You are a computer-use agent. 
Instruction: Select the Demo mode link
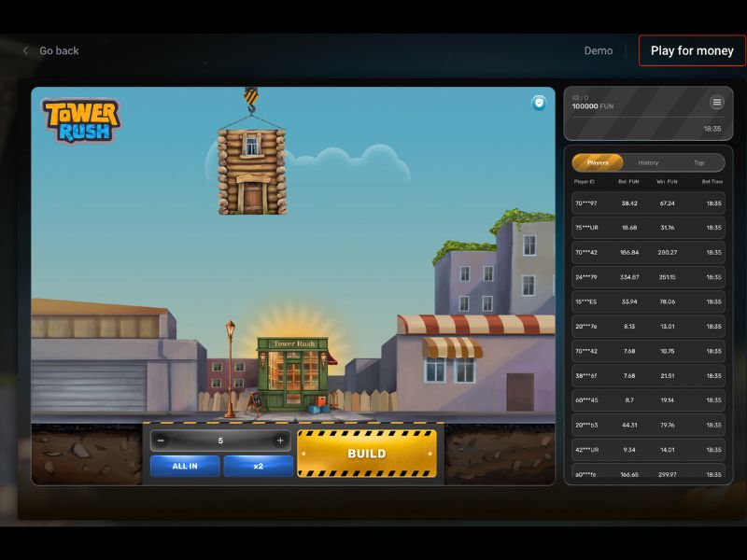[599, 51]
